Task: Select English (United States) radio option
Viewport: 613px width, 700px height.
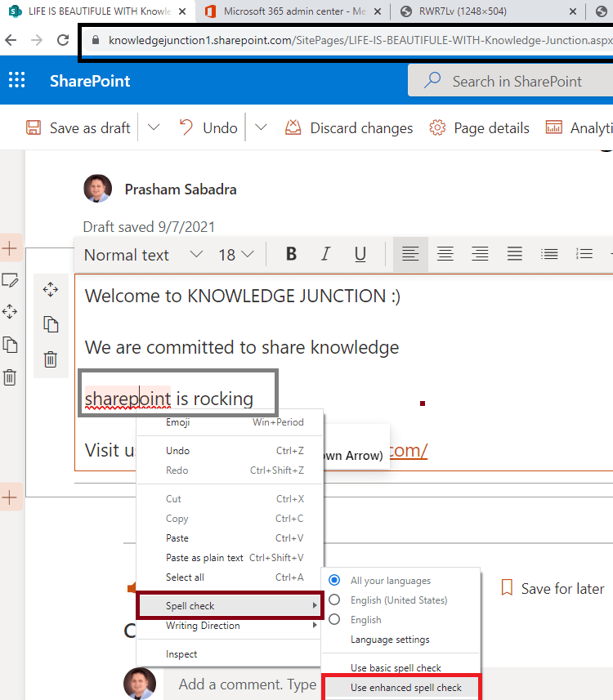Action: click(x=334, y=600)
